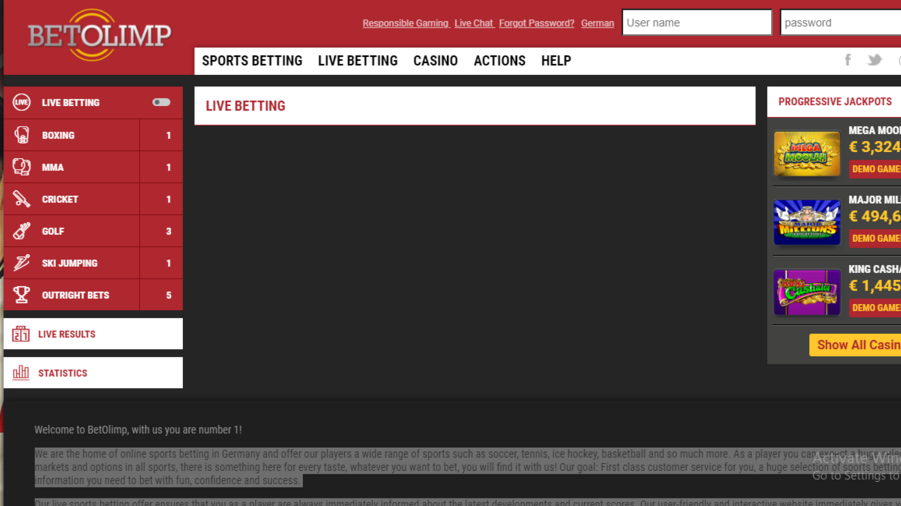Click the BetOlimp logo
Viewport: 901px width, 506px height.
click(99, 36)
